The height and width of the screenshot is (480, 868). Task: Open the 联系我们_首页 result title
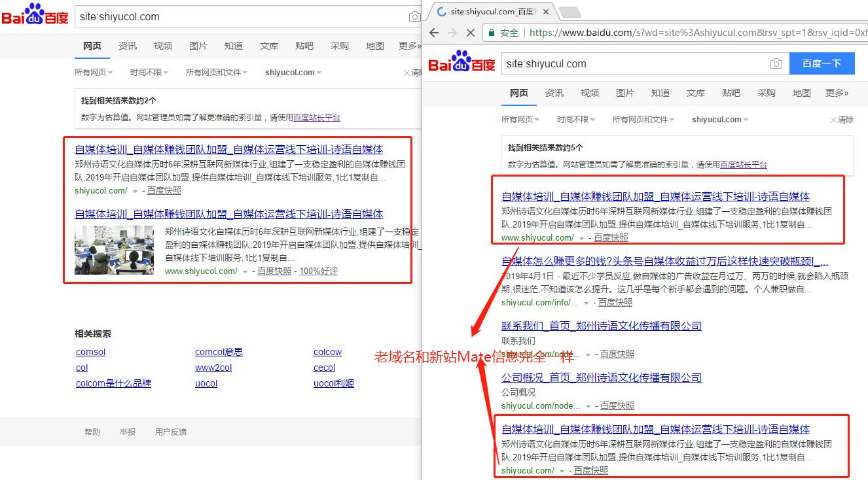[602, 326]
